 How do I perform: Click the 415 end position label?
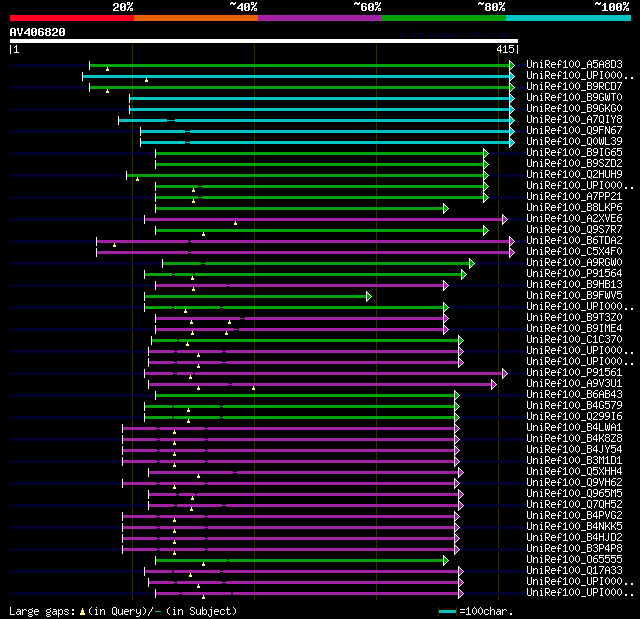click(x=505, y=49)
